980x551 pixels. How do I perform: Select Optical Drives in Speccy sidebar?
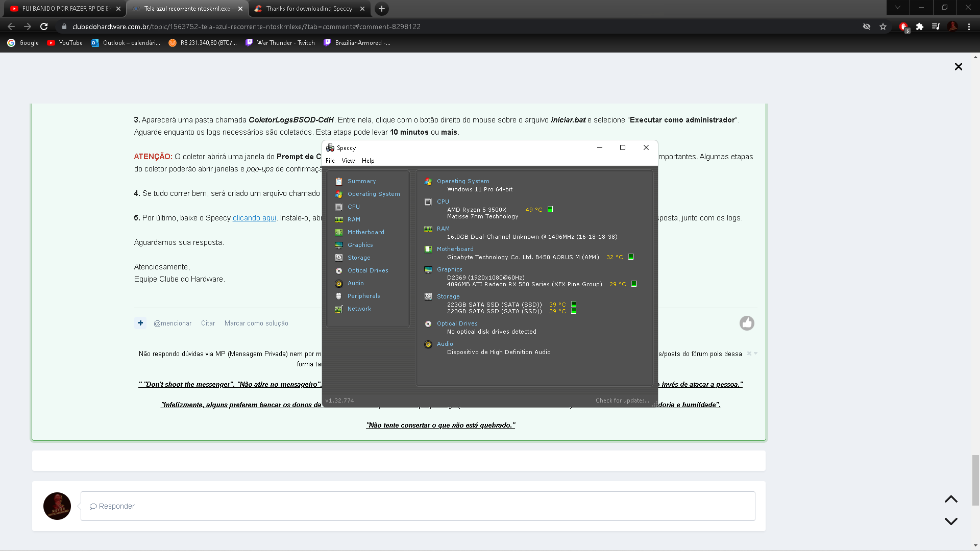[368, 270]
